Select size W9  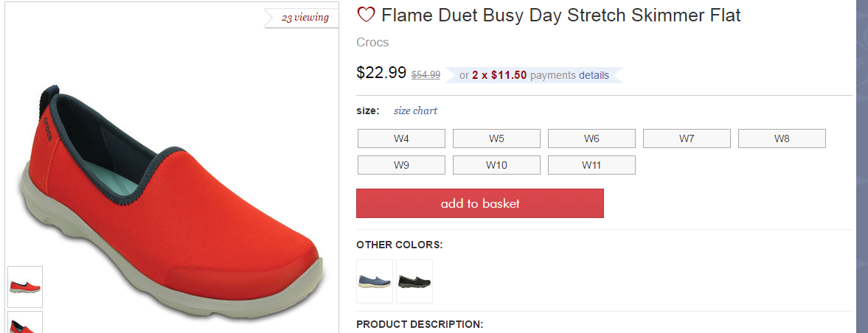tap(401, 165)
